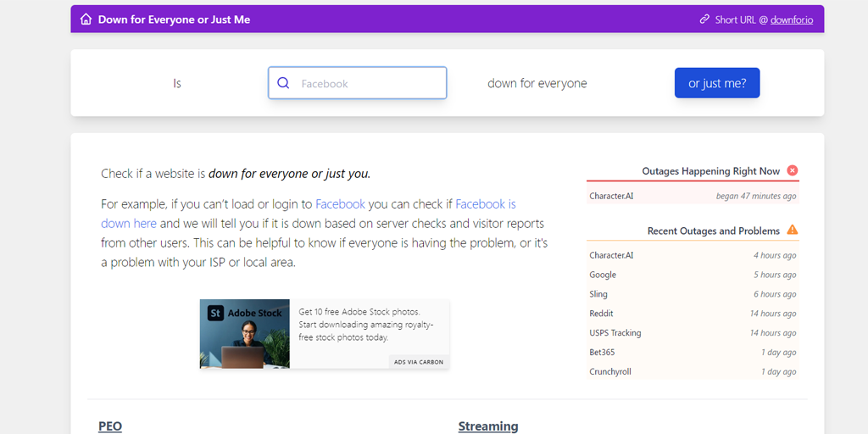Image resolution: width=868 pixels, height=434 pixels.
Task: Click the 'Is' label before search field
Action: pos(177,84)
